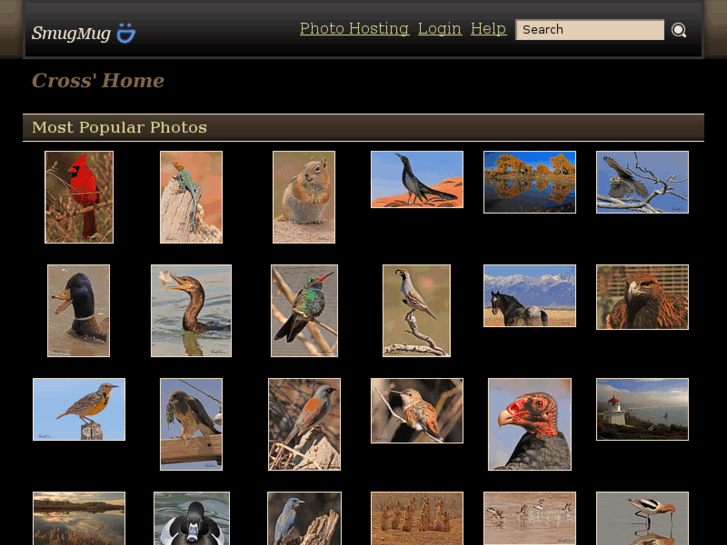The image size is (727, 545).
Task: Click the Most Popular Photos heading
Action: (x=119, y=128)
